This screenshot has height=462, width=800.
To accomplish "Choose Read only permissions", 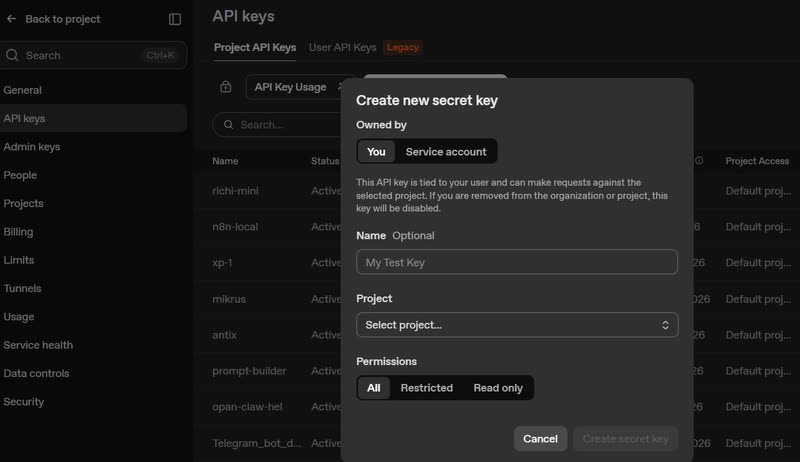I will tap(498, 388).
